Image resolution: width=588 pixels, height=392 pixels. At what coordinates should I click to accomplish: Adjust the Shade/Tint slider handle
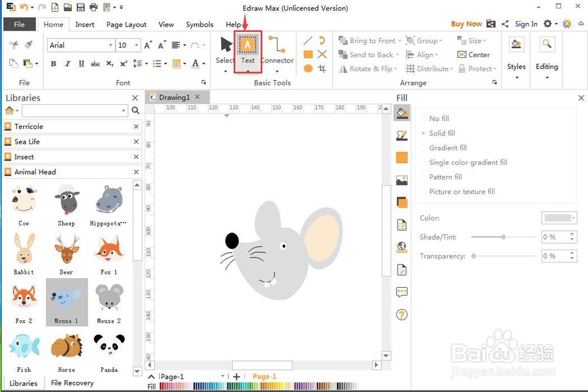503,237
